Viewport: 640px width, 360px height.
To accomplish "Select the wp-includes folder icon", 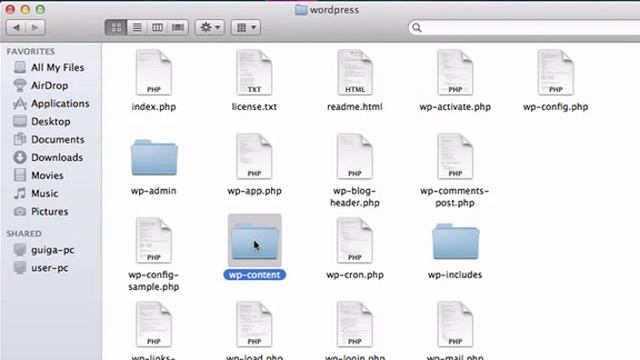I will tap(456, 241).
